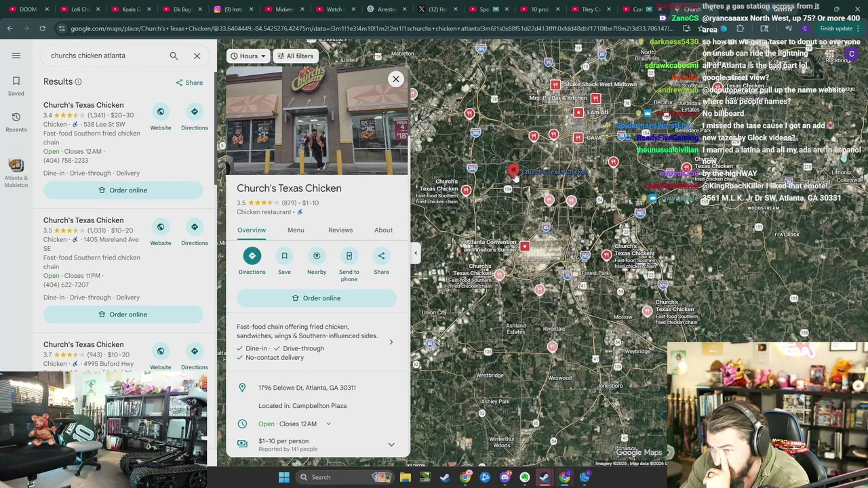868x488 pixels.
Task: Clear the churchs chicken atlanta search
Action: coord(197,56)
